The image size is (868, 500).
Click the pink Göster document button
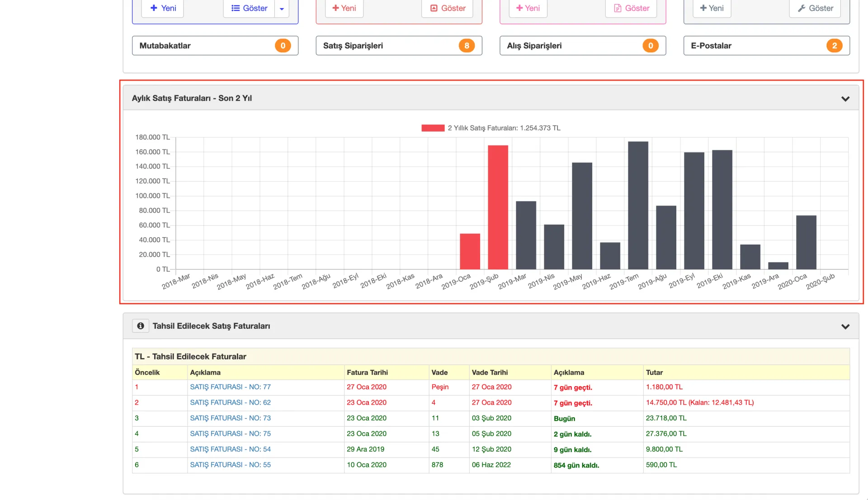[x=631, y=8]
